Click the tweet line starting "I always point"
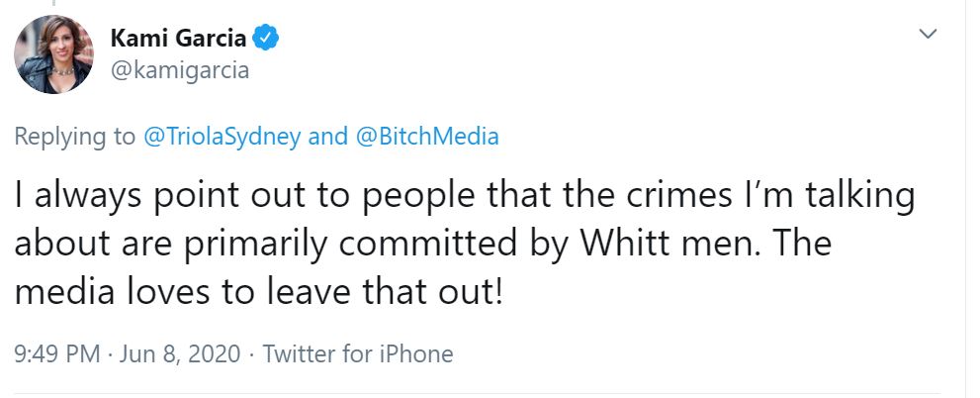 (465, 195)
